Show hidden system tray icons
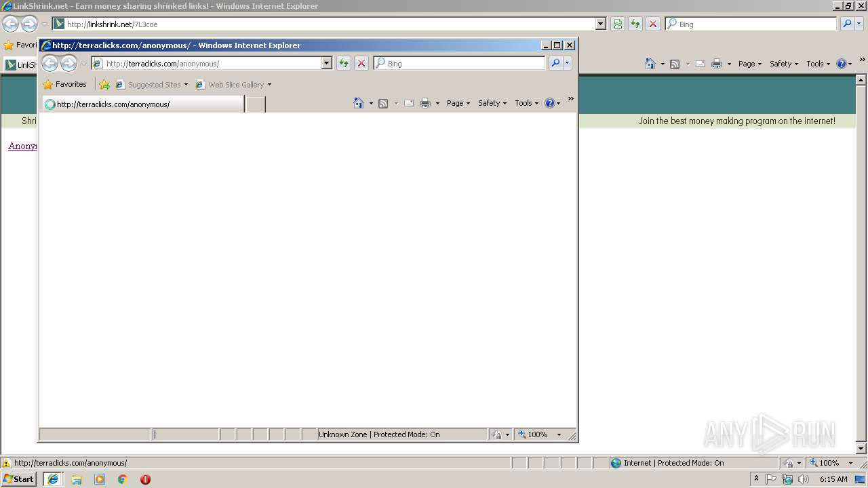868x488 pixels. pos(757,479)
